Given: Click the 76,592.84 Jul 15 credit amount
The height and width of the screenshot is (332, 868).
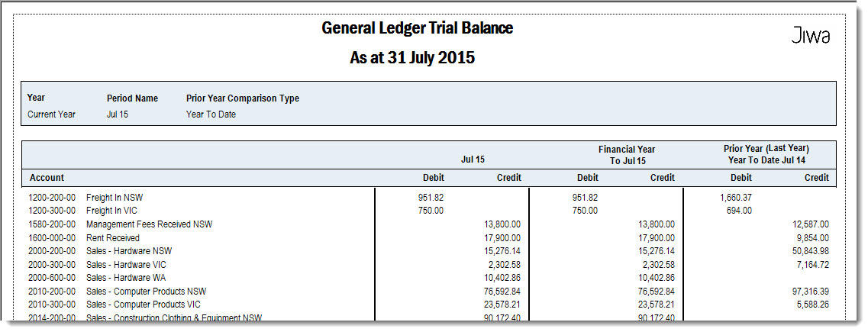Looking at the screenshot, I should [501, 291].
